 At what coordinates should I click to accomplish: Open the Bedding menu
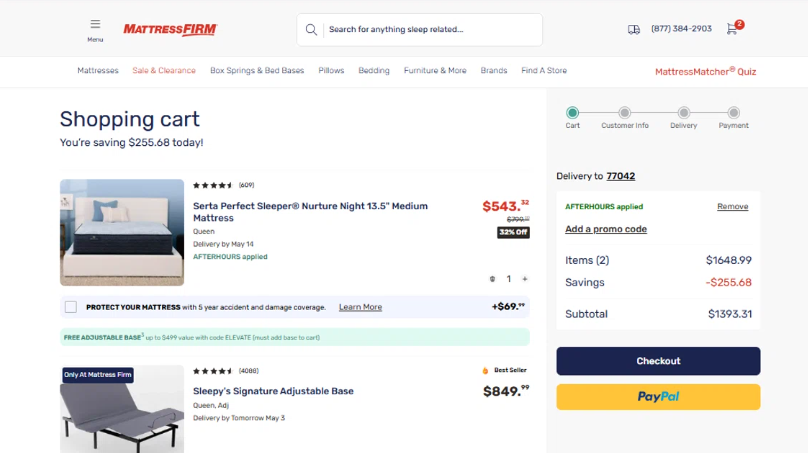click(374, 71)
